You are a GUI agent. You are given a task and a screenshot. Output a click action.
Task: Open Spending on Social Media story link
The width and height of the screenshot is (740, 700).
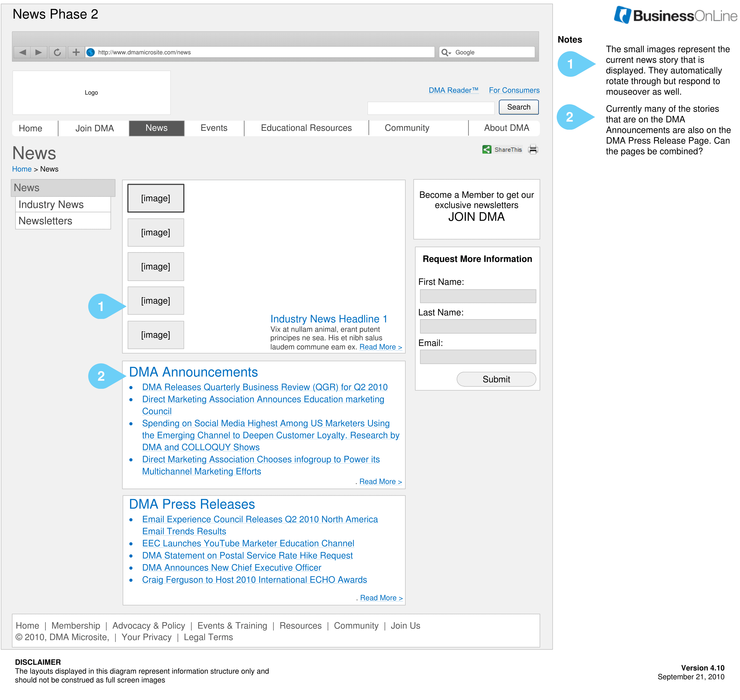pyautogui.click(x=271, y=435)
